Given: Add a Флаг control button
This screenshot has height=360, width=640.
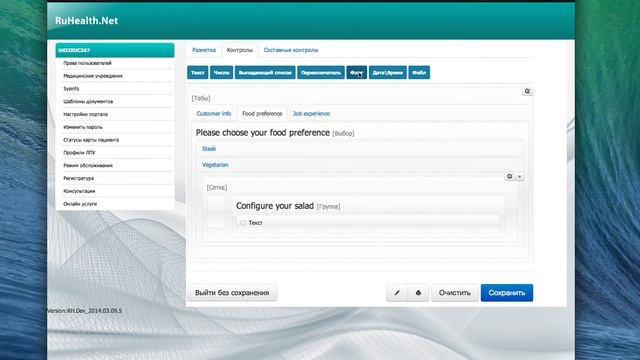Looking at the screenshot, I should (x=356, y=73).
